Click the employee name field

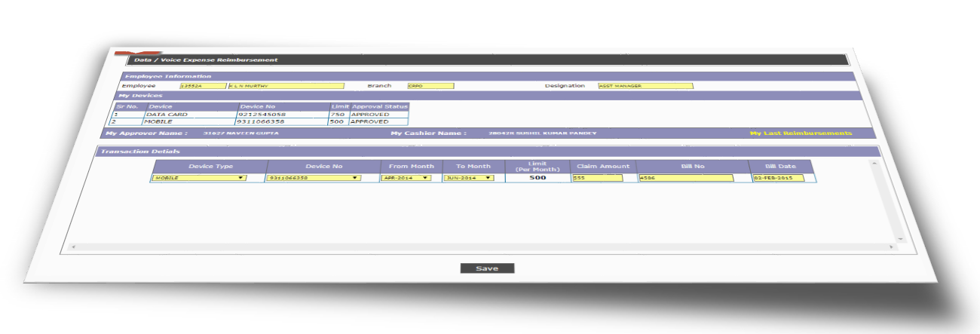tap(286, 86)
